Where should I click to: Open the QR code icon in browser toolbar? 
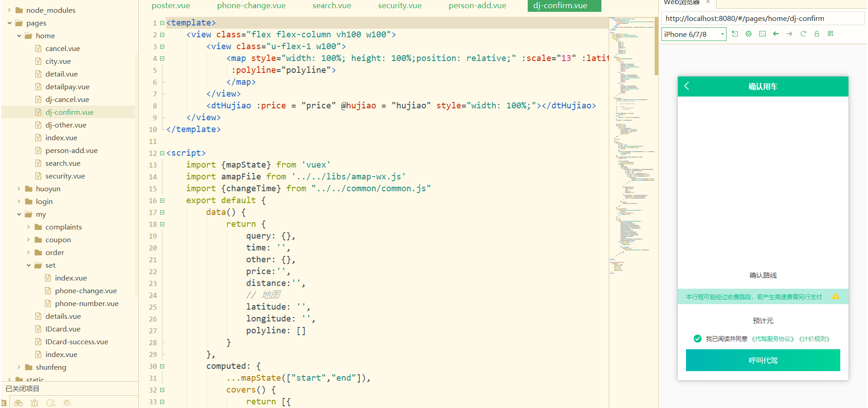pos(830,34)
